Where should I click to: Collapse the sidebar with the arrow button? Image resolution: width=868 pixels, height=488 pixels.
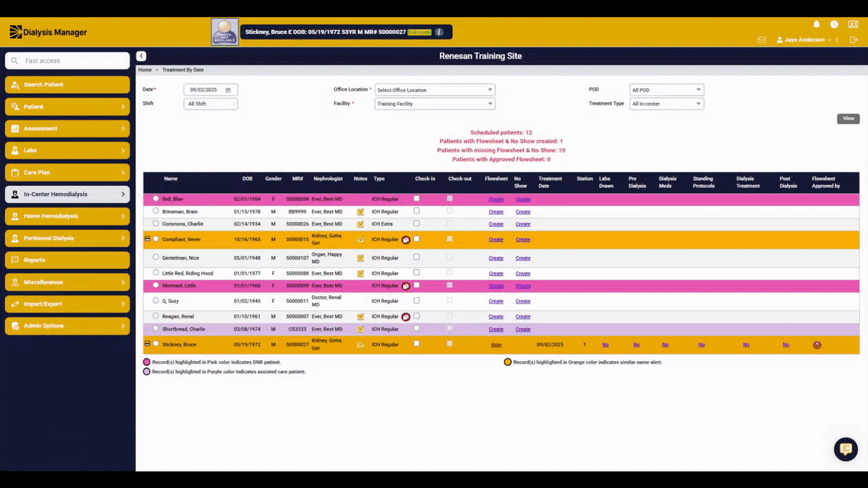[x=141, y=56]
